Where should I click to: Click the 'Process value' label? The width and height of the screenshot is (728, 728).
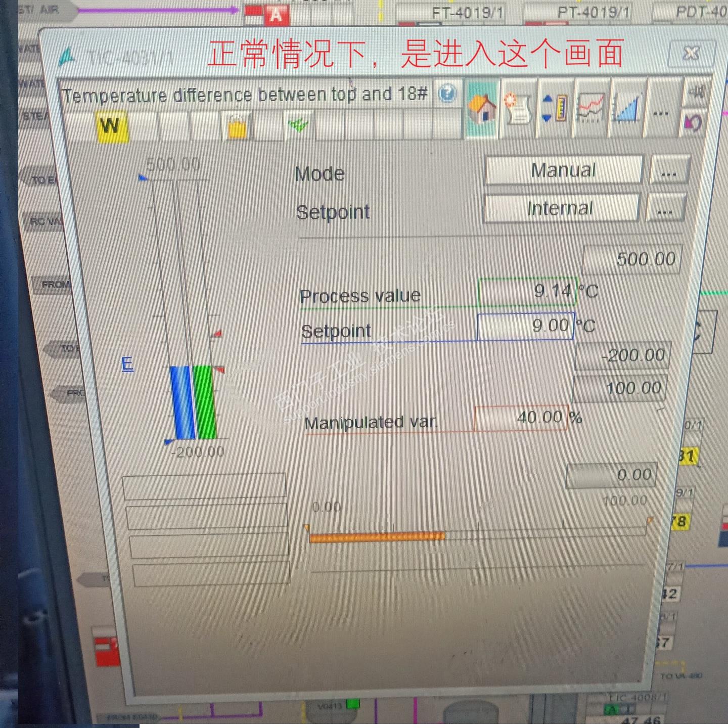[360, 296]
